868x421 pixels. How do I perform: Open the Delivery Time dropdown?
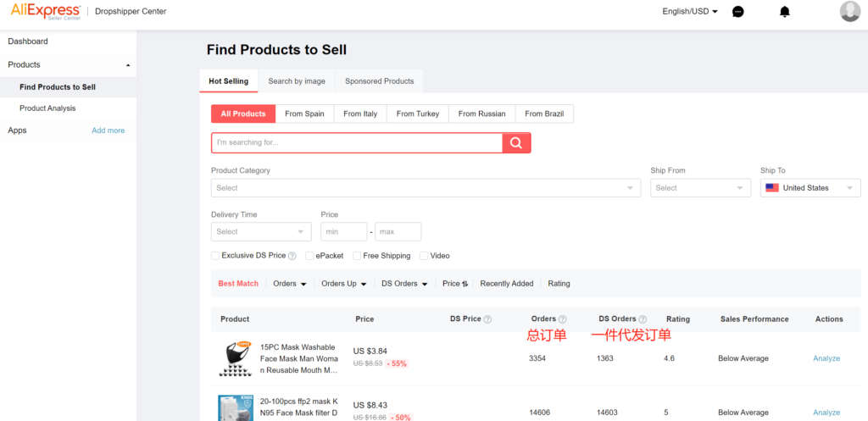[x=261, y=232]
